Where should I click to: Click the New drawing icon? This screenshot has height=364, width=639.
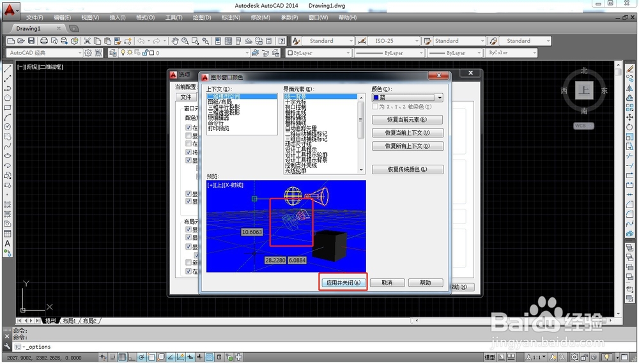click(x=11, y=41)
